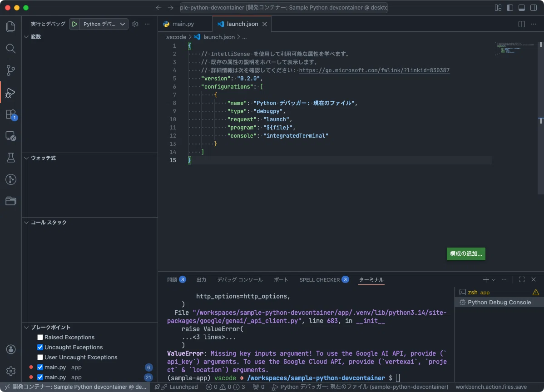
Task: Go forward with the right arrow
Action: click(170, 8)
